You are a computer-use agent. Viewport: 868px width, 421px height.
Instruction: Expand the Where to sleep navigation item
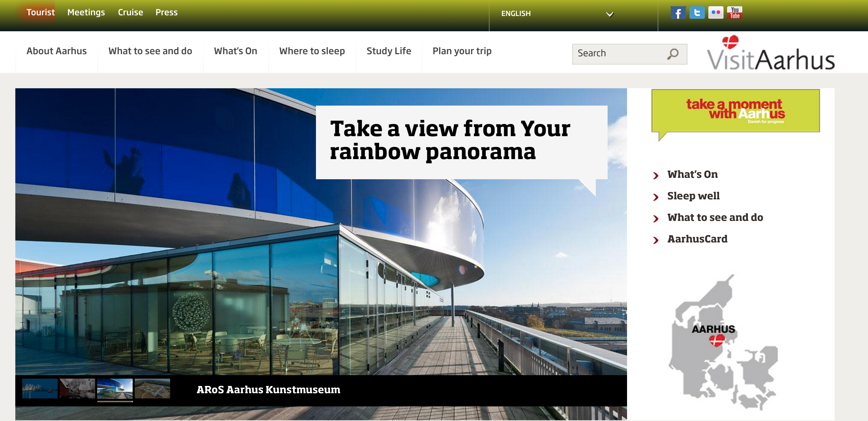(311, 51)
